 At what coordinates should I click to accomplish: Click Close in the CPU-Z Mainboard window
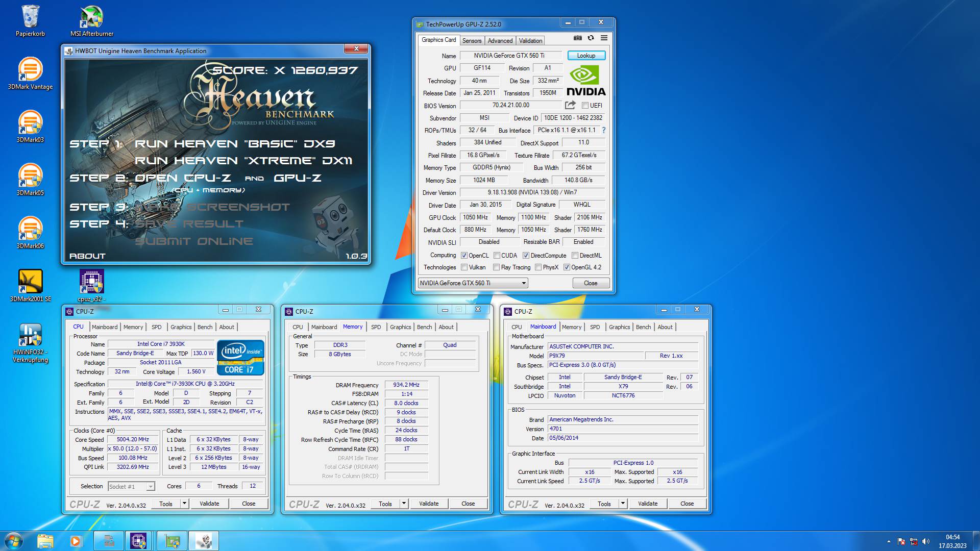[687, 504]
